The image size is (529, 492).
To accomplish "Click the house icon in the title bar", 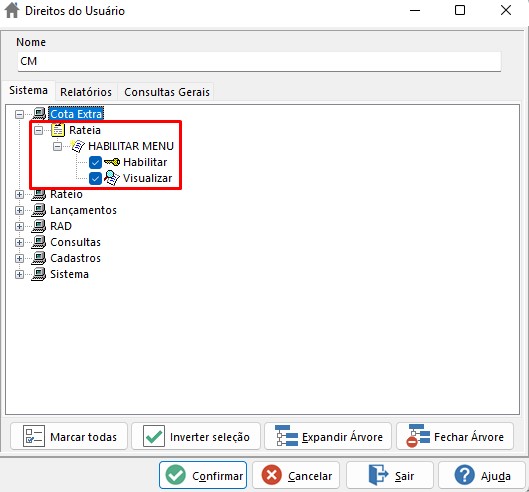I will [12, 10].
